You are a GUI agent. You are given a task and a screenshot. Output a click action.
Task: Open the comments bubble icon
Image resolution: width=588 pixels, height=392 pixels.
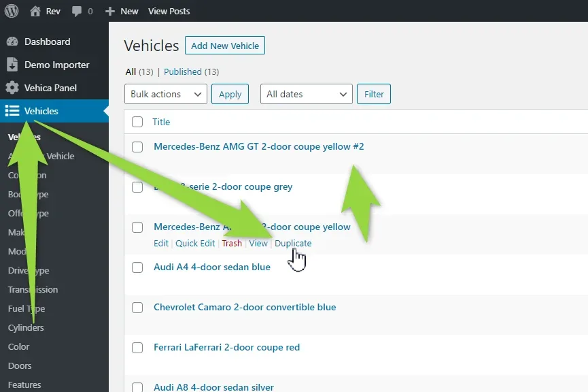[77, 12]
